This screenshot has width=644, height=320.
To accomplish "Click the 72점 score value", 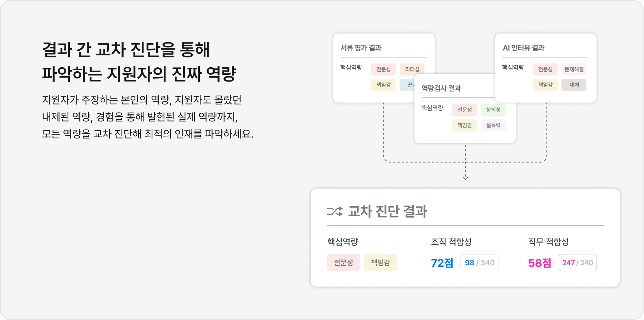I will click(442, 263).
